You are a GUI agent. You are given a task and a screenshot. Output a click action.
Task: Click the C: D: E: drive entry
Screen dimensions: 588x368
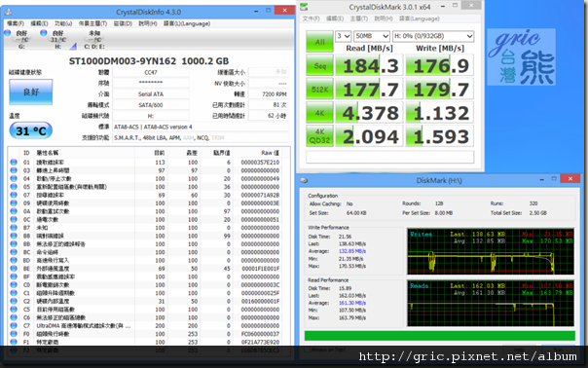point(94,40)
